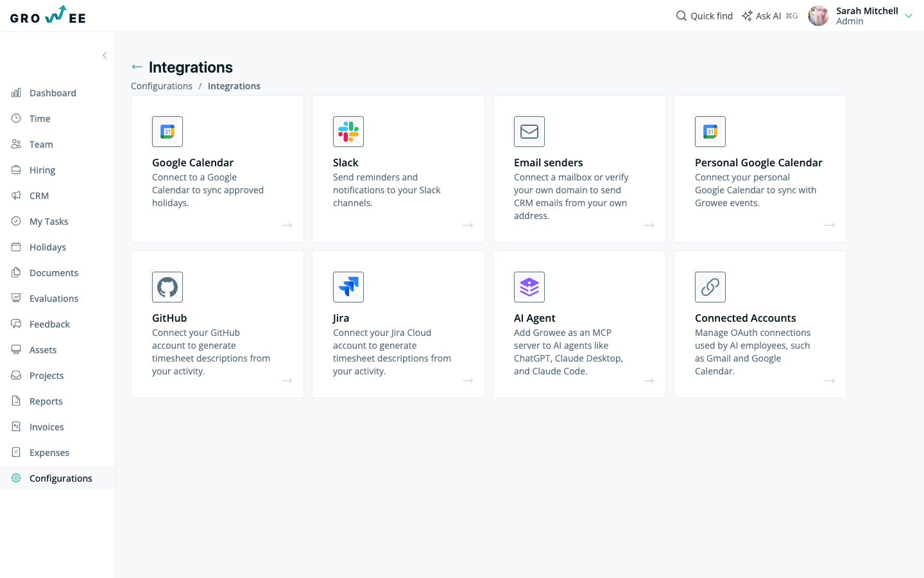
Task: Open the Slack card title
Action: tap(346, 163)
